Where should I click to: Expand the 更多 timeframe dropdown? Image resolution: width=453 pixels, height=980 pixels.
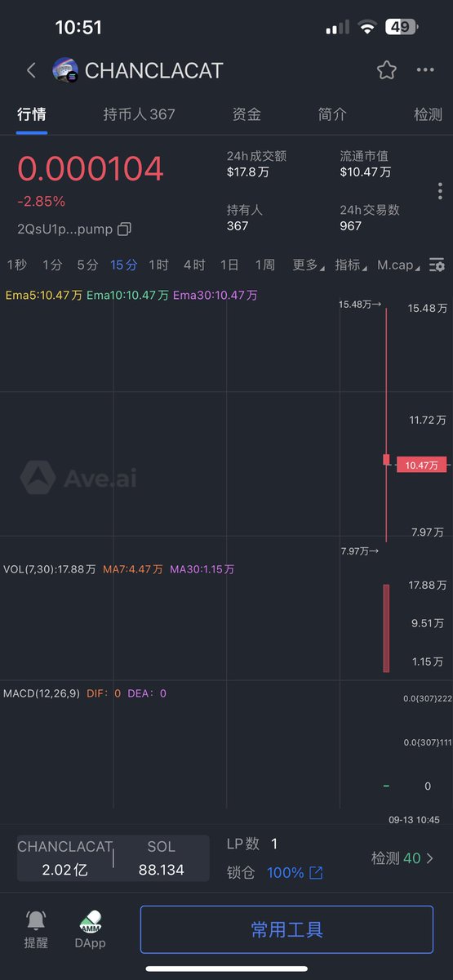309,265
